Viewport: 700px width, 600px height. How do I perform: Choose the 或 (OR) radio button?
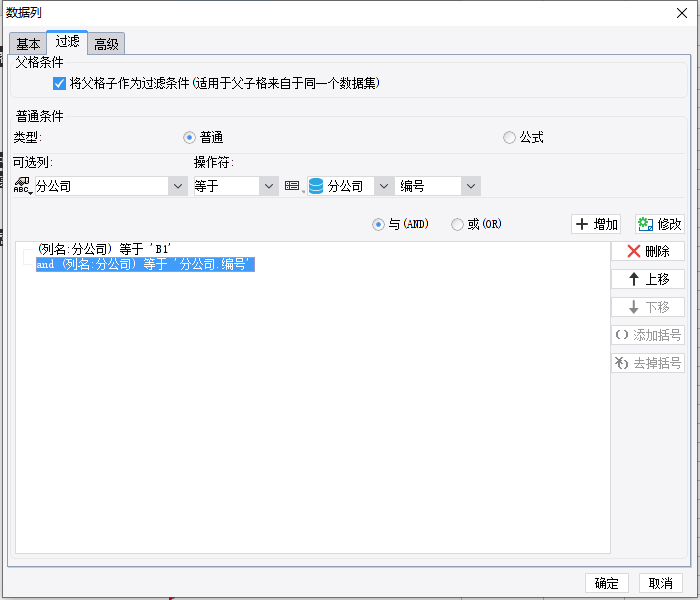tap(457, 224)
